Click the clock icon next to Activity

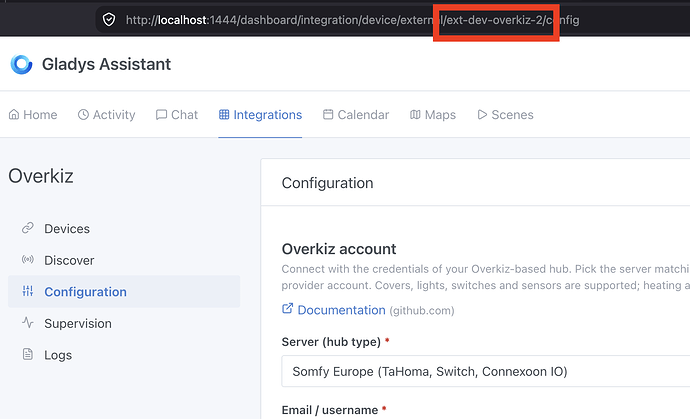(x=83, y=114)
